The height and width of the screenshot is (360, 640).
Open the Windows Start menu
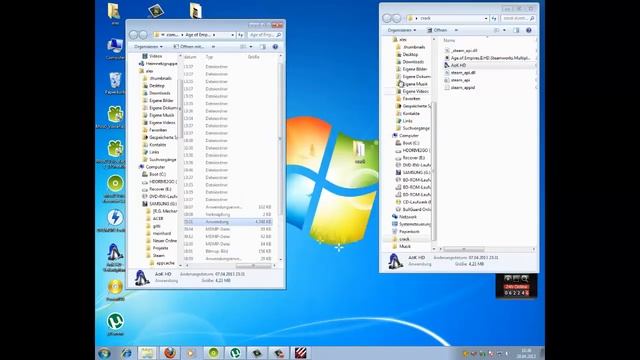point(104,353)
